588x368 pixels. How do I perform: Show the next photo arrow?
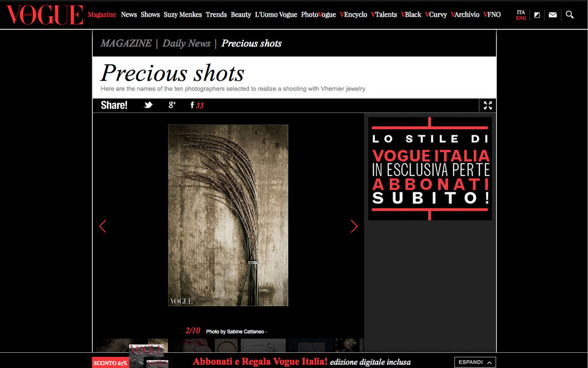[354, 226]
